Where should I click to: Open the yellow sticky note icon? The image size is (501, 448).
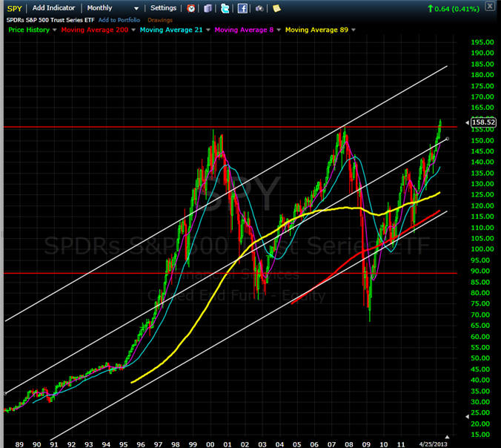tap(276, 8)
